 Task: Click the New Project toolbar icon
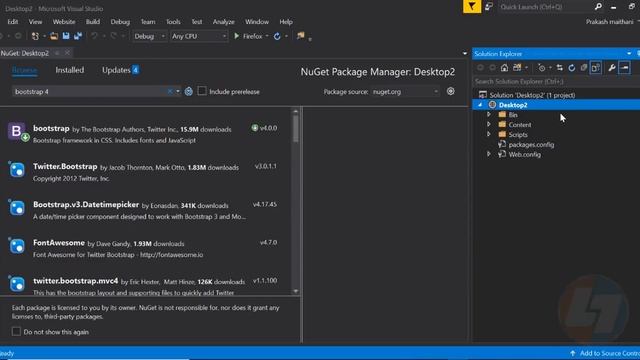(35, 36)
